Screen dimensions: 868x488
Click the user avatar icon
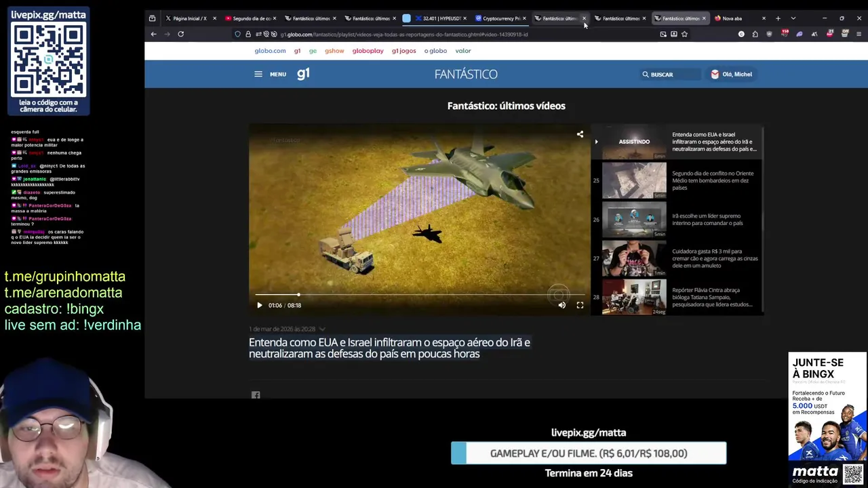tap(715, 75)
